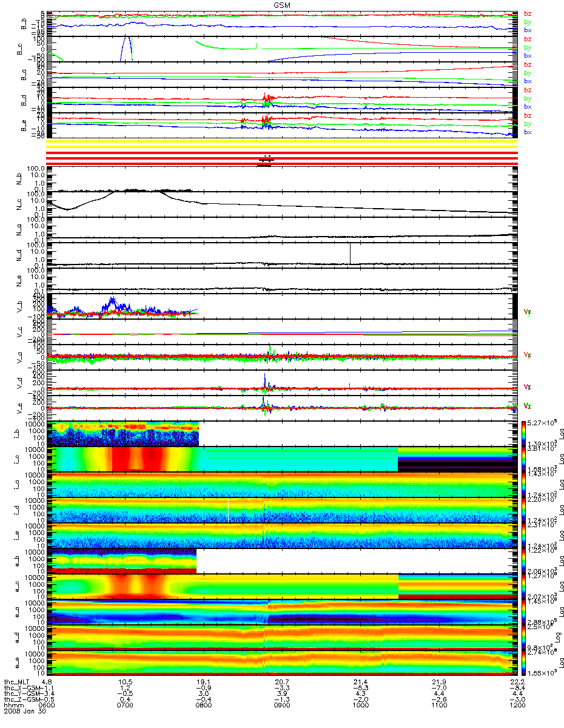Click the green by legend of B_b panel

[528, 22]
